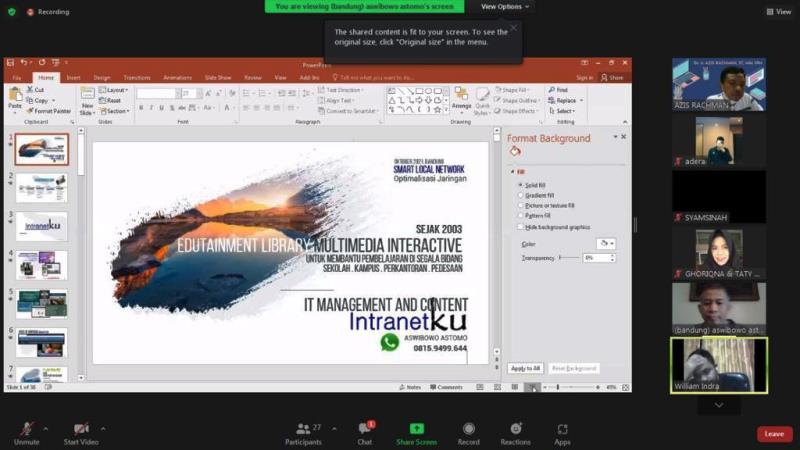Select the second slide thumbnail
This screenshot has width=800, height=450.
[x=41, y=188]
